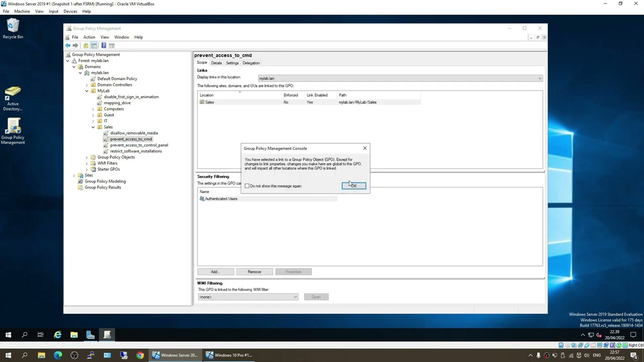Select the Default Domain Policy tree item
This screenshot has height=362, width=644.
117,79
